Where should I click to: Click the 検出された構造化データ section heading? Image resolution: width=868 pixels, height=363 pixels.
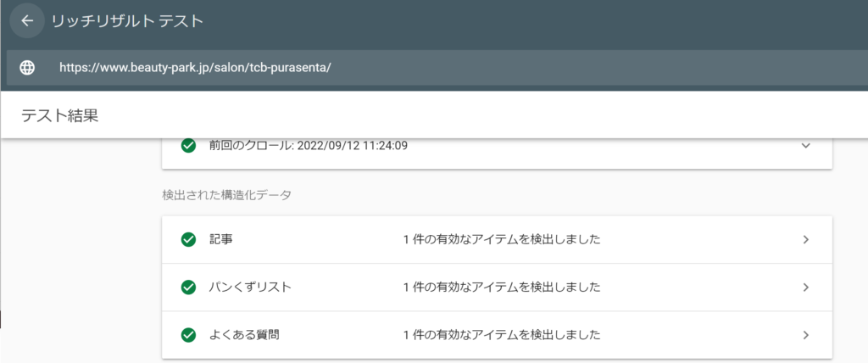pos(226,195)
